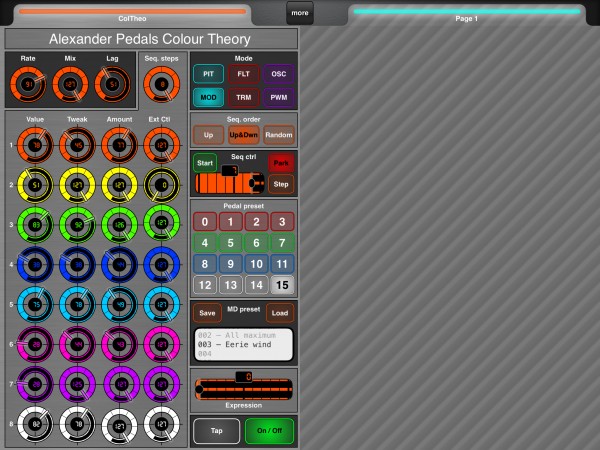
Task: Select pedal preset 15
Action: pyautogui.click(x=282, y=285)
